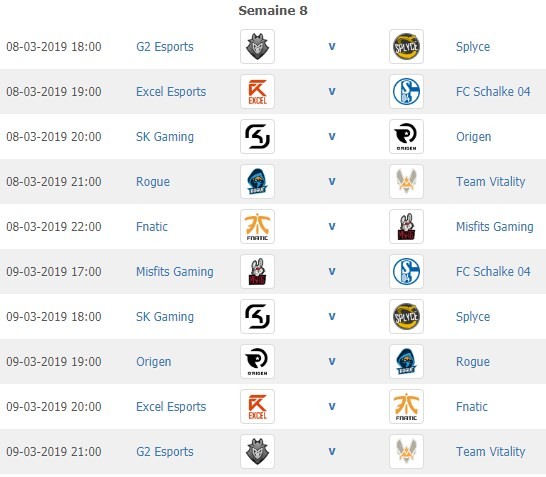Image resolution: width=546 pixels, height=477 pixels.
Task: Click the 'v' link for SK Gaming vs Splyce
Action: [x=332, y=316]
